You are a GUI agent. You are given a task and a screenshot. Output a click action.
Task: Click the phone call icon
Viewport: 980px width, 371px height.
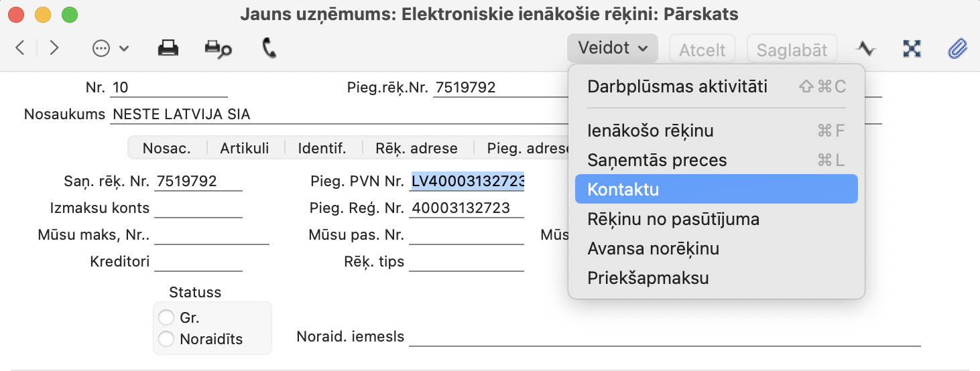coord(269,48)
